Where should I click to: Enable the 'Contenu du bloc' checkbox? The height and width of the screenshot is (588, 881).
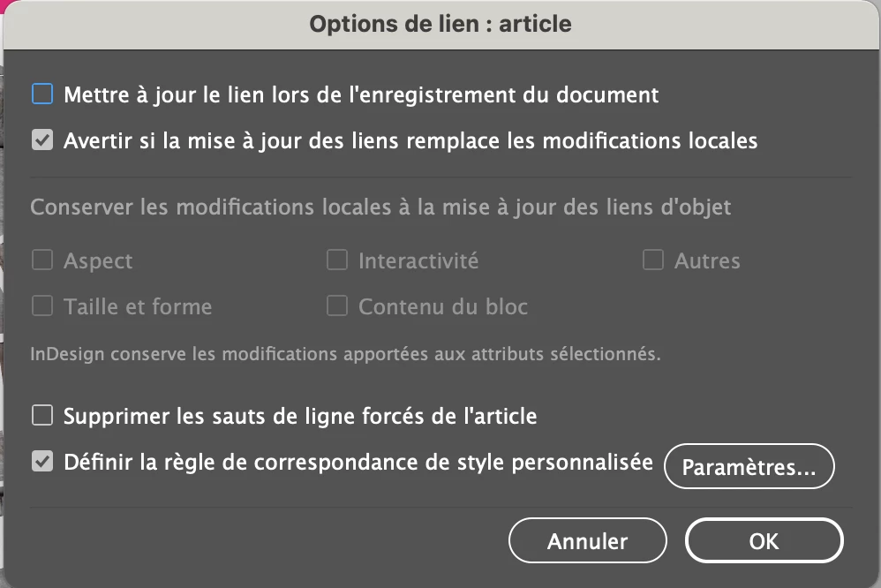337,306
